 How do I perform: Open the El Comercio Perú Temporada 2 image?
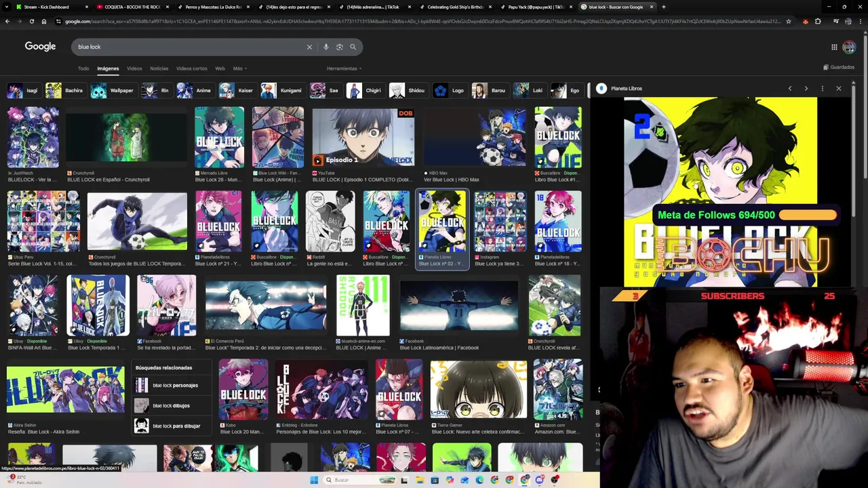click(x=266, y=305)
